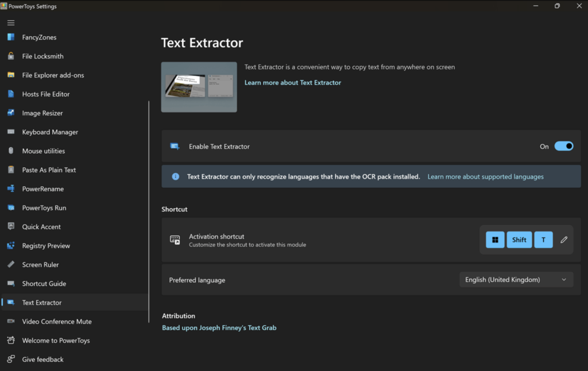Click the File Locksmith padlock icon
The image size is (588, 371).
[11, 56]
